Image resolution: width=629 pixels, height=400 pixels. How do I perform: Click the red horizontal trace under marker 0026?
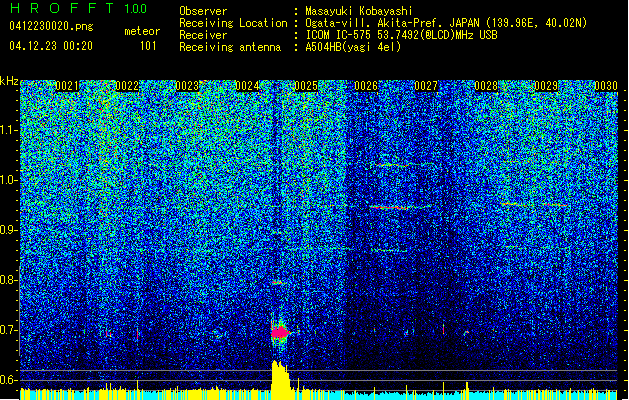tap(389, 207)
